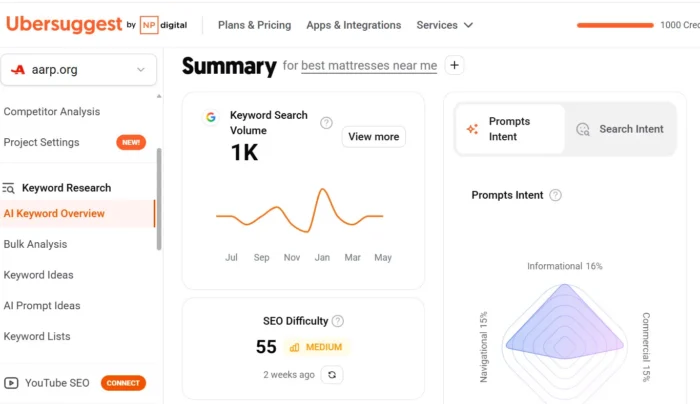
Task: Open Keyword Lists
Action: click(x=37, y=336)
